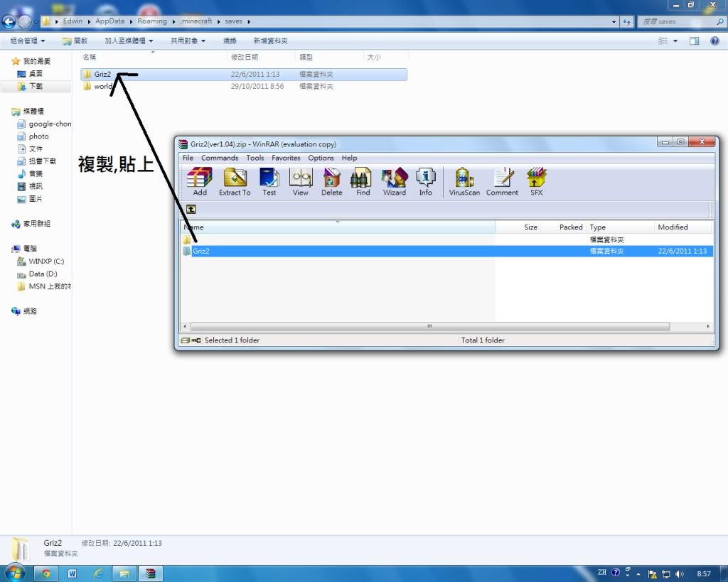
Task: Open the WinRAR File menu
Action: click(188, 158)
